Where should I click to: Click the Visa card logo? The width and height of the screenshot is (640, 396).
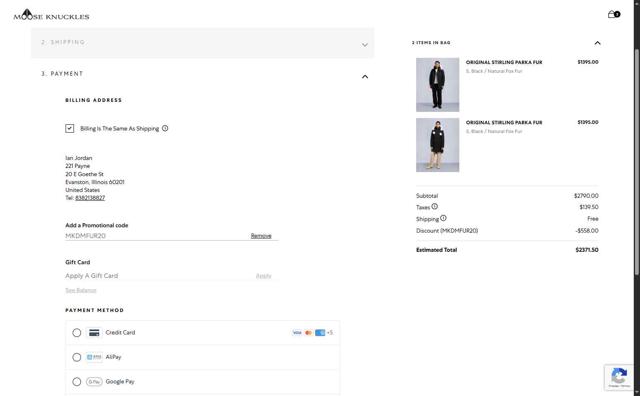[x=297, y=333]
